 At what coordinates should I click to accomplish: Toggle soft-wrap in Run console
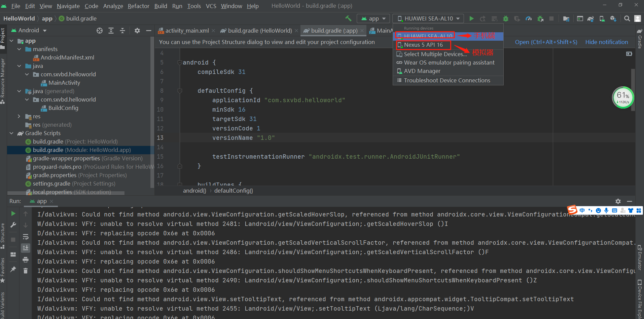click(x=26, y=237)
